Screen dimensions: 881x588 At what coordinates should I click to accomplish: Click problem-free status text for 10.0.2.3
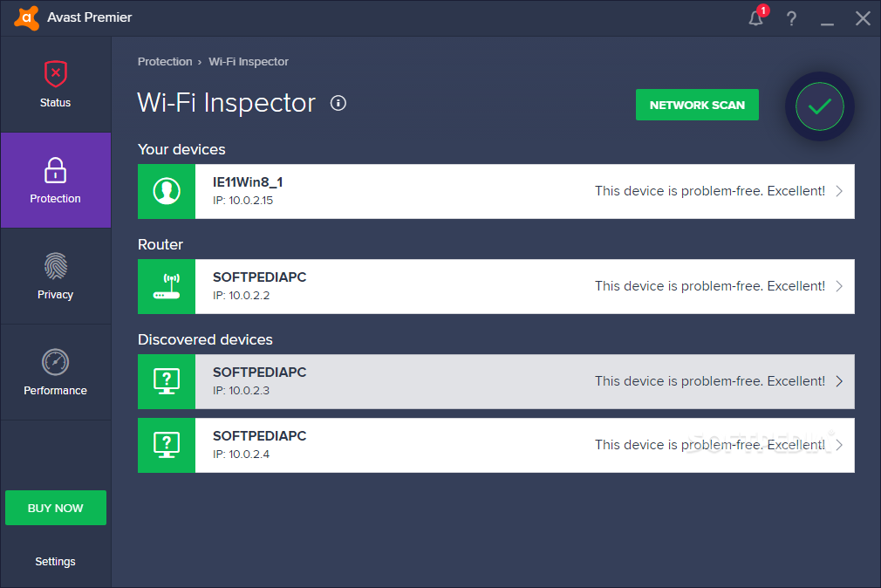710,381
